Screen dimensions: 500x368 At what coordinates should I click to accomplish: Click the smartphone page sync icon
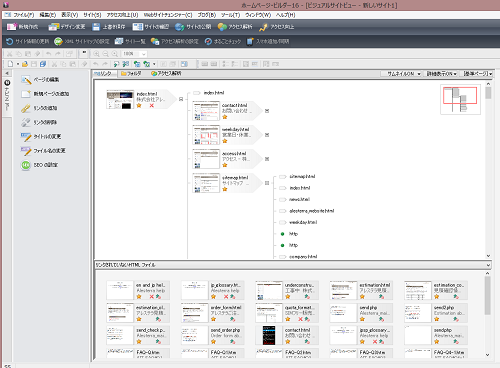[250, 41]
